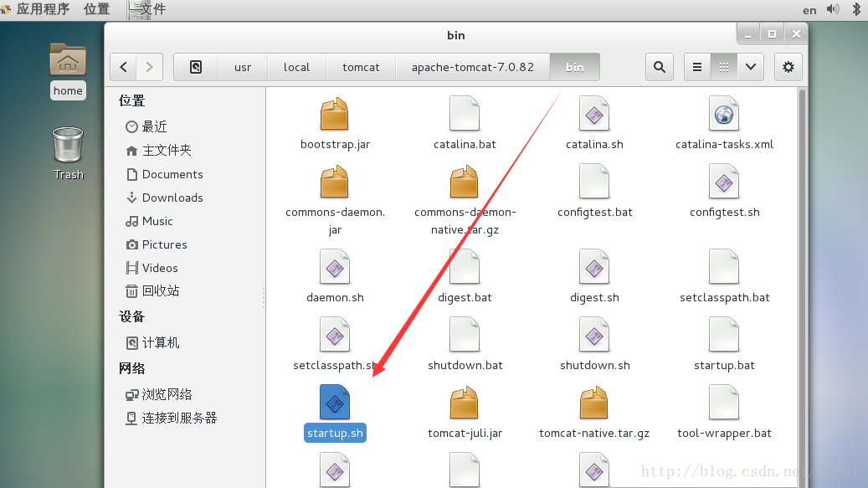Select the tomcat-native.tar.gz archive icon

pos(594,403)
